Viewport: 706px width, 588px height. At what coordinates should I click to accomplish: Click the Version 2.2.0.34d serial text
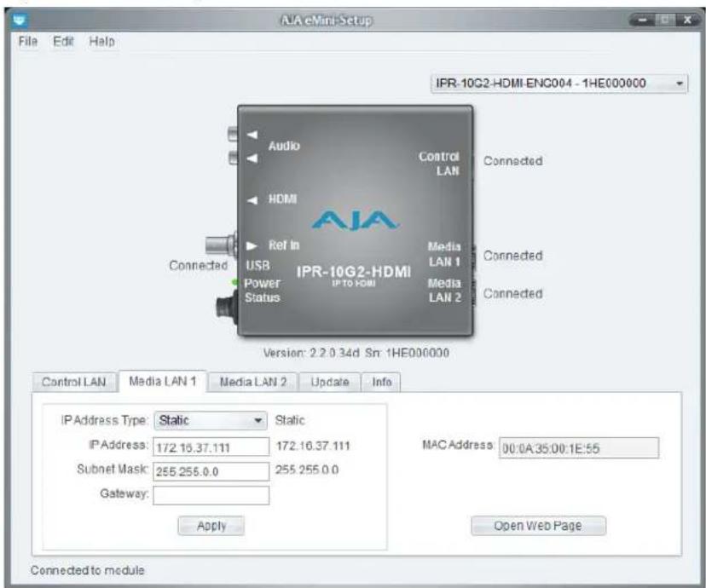356,353
